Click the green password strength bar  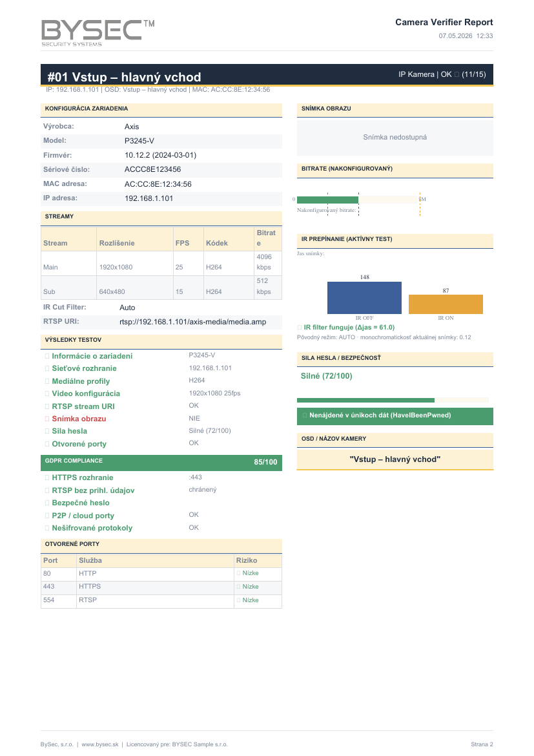coord(366,400)
